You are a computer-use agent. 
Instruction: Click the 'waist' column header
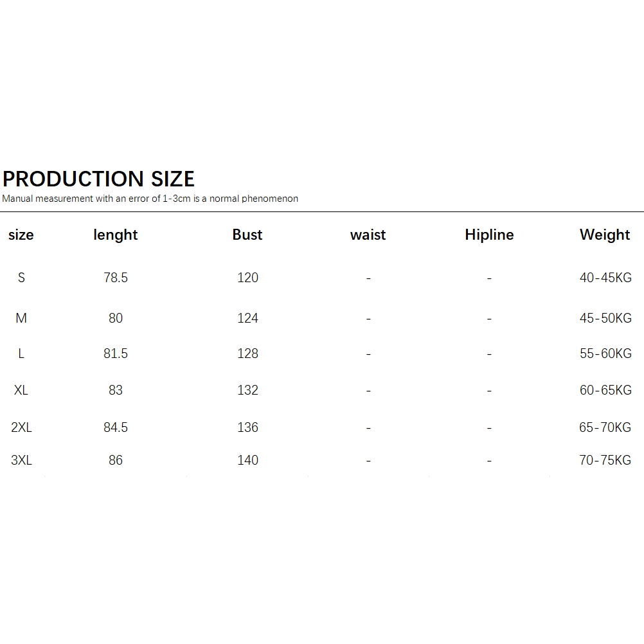tap(368, 235)
